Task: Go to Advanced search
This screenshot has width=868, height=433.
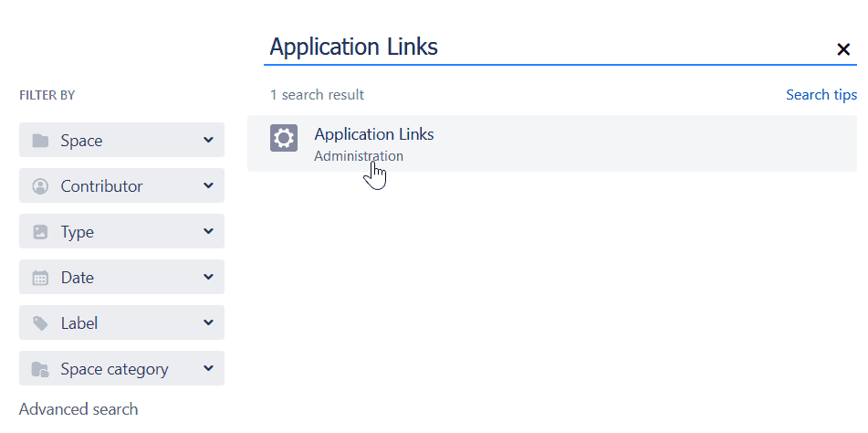Action: coord(78,409)
